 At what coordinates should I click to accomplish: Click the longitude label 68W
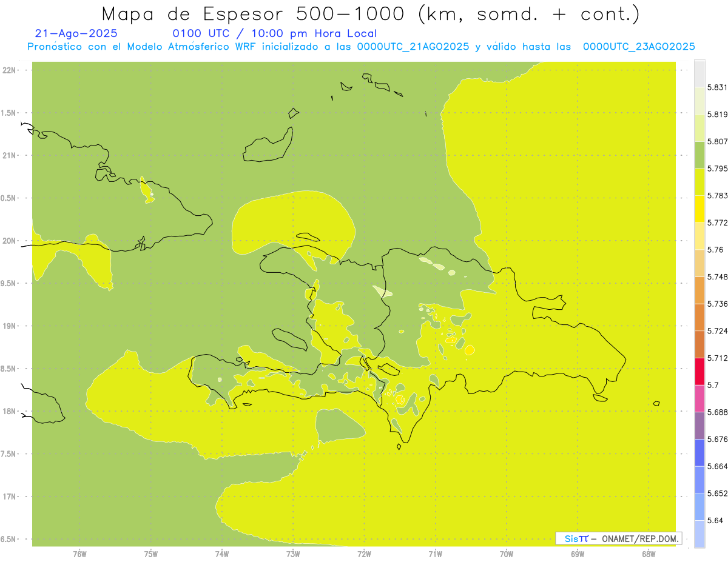[x=649, y=554]
